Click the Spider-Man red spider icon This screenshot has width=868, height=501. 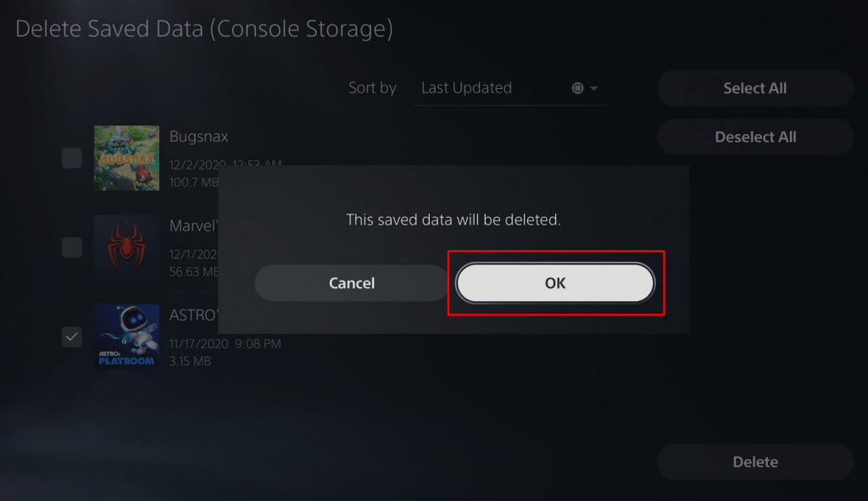126,248
